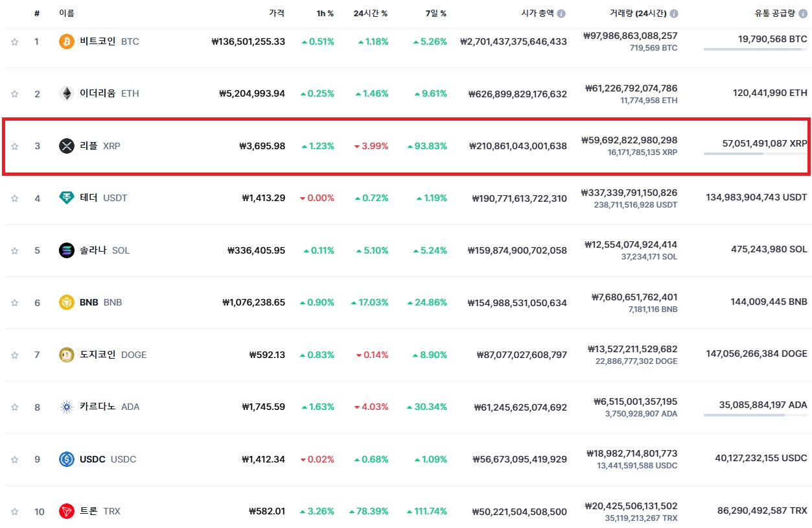
Task: Click the Tron TRX logo icon
Action: tap(67, 511)
